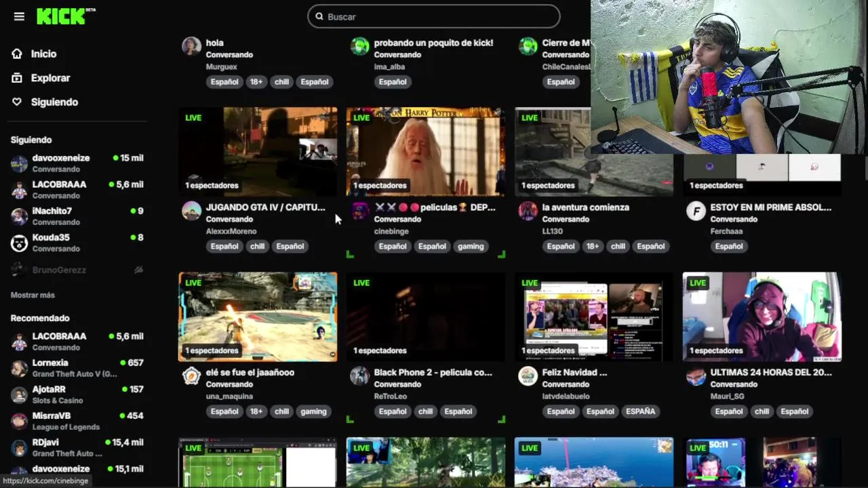Click the Explorar browse icon
The height and width of the screenshot is (488, 868).
coord(17,78)
